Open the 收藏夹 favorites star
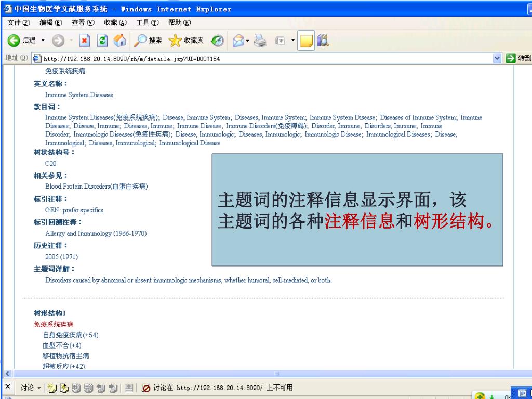Screen dimensions: 532x399 click(x=186, y=41)
